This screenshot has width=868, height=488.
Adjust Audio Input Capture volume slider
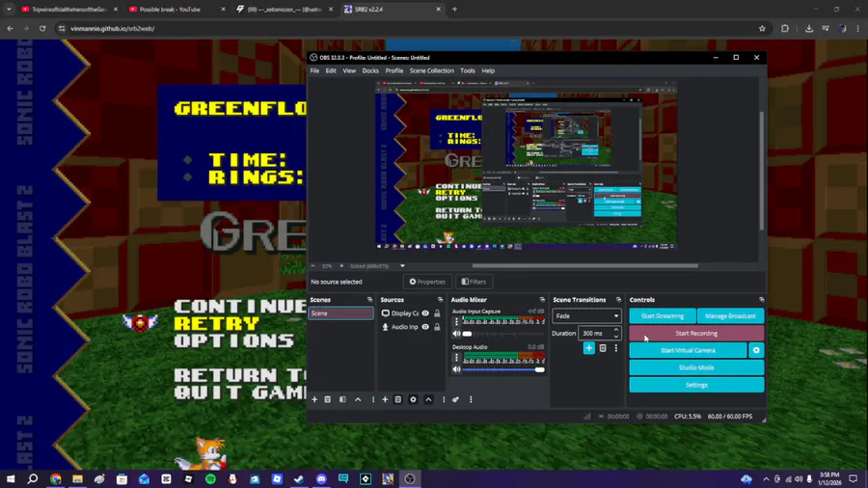coord(503,334)
